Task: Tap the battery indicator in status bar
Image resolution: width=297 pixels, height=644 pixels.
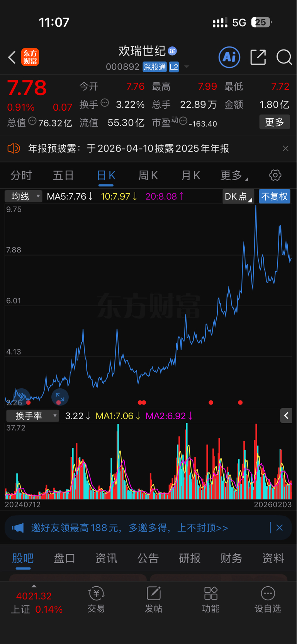Action: pos(261,22)
